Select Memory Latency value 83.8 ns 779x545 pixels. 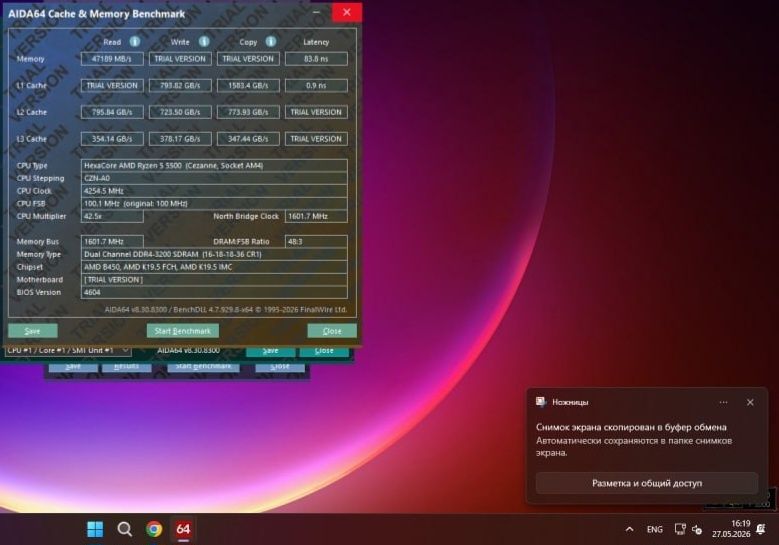click(316, 59)
